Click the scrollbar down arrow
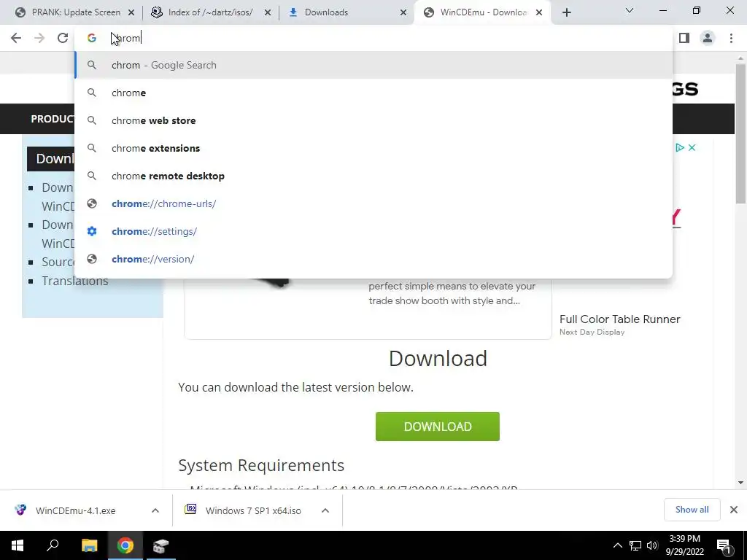The height and width of the screenshot is (560, 747). tap(740, 483)
